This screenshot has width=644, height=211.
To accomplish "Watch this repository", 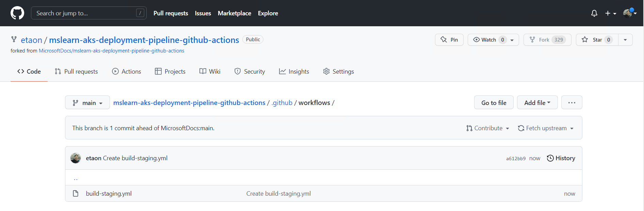I will pos(493,40).
